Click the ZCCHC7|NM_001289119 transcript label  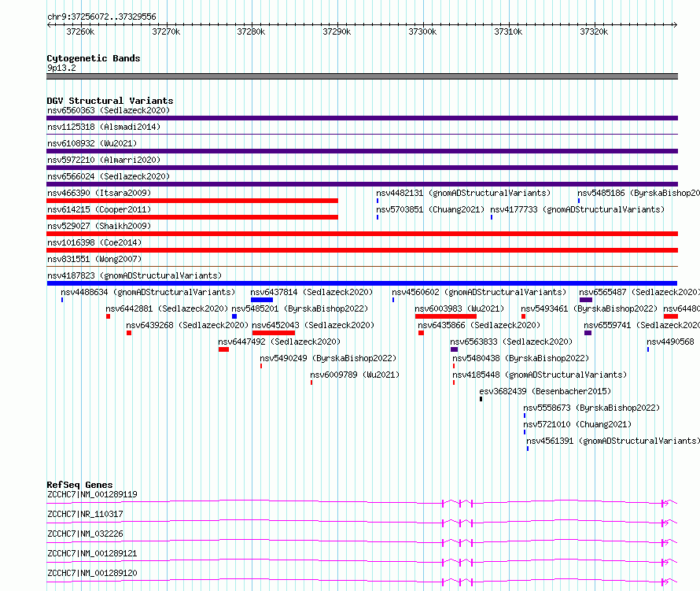point(92,494)
